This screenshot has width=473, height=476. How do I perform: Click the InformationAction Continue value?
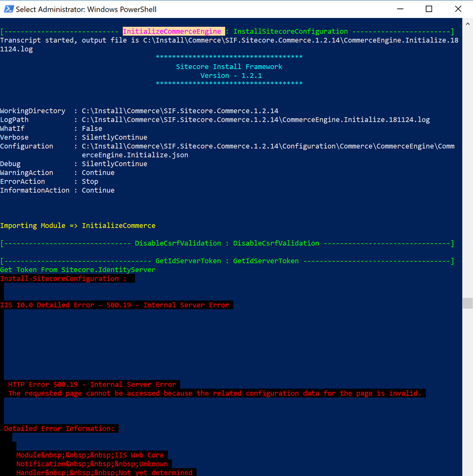click(x=98, y=190)
